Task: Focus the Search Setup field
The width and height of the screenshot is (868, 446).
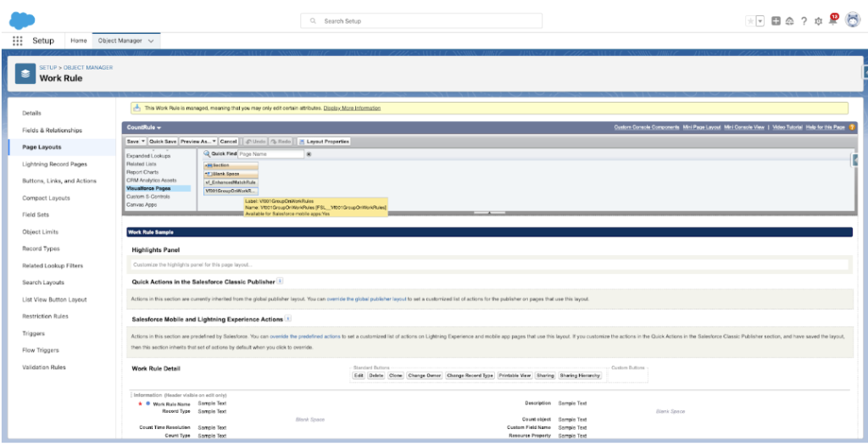Action: 421,21
